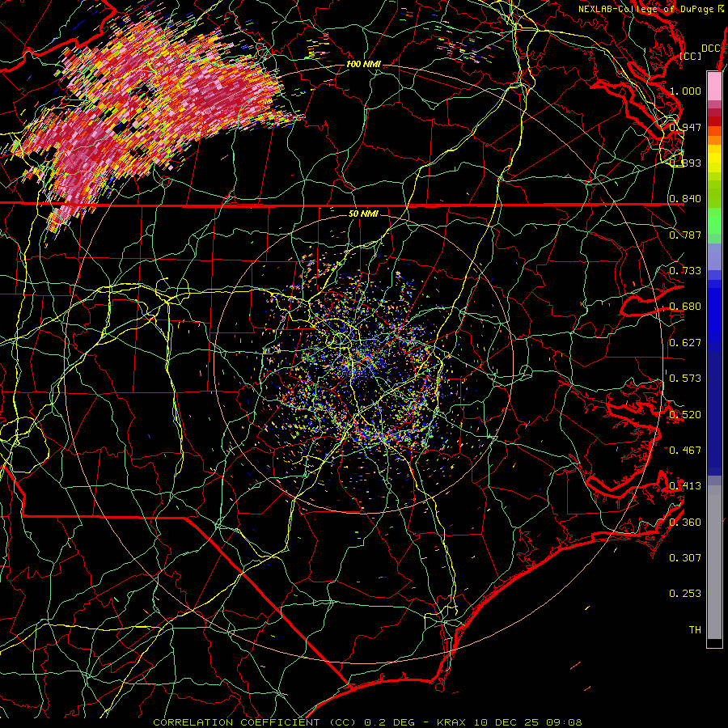
Task: Click the KRAX station identifier
Action: point(451,722)
